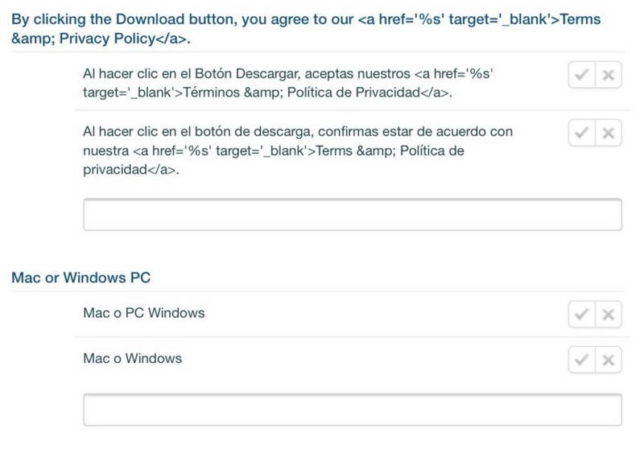
Task: Focus the empty translation field below 'Mac o Windows'
Action: (x=352, y=410)
